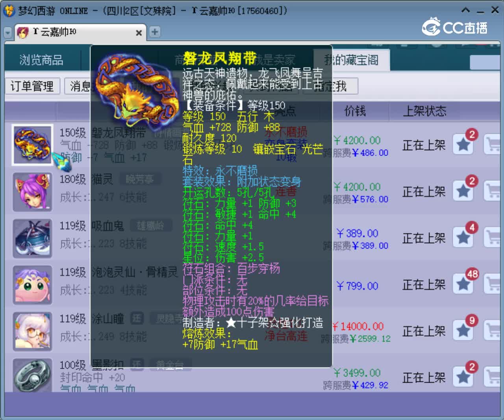Open 订单管理 section

(x=32, y=86)
